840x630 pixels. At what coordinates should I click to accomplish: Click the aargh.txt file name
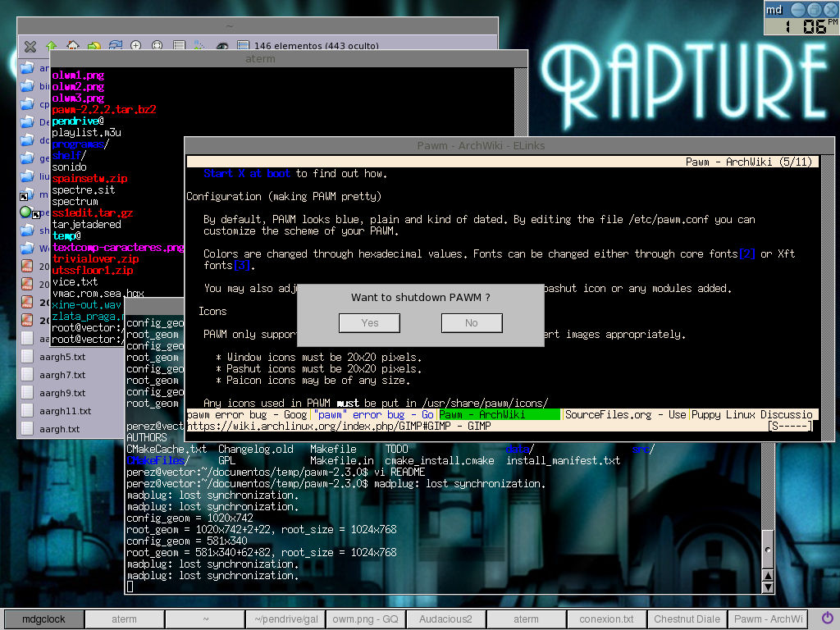[x=59, y=429]
